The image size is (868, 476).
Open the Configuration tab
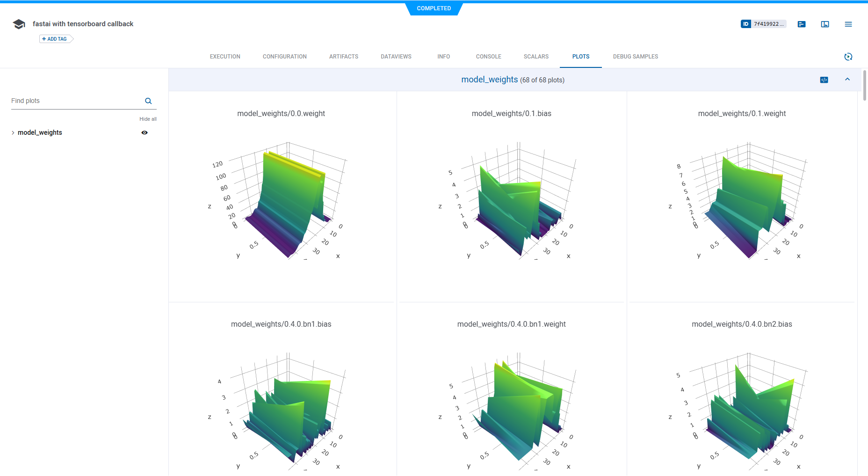point(284,57)
